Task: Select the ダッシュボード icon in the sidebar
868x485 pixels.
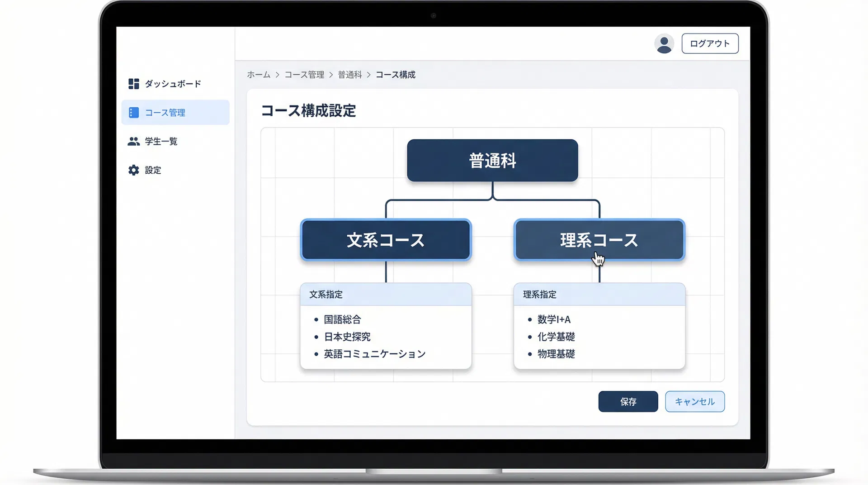Action: click(133, 84)
